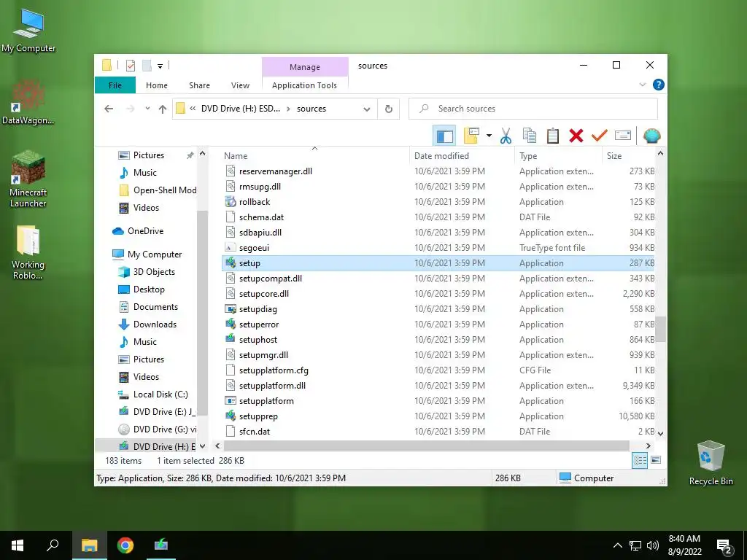Click the Copy toolbar icon

(530, 136)
